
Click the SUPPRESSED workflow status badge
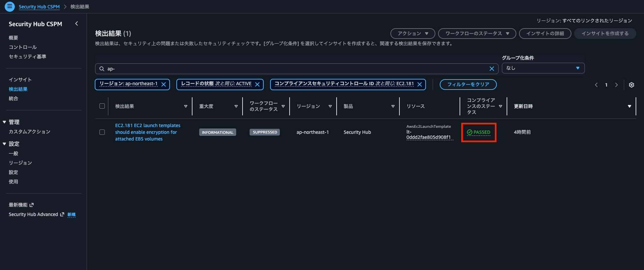click(265, 132)
